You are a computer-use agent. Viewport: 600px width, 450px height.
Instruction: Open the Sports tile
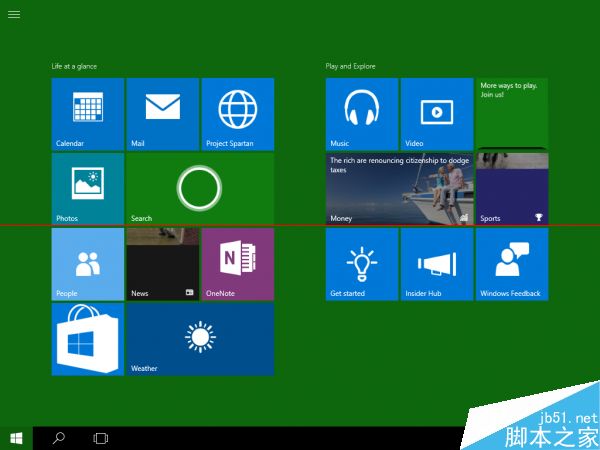click(512, 189)
